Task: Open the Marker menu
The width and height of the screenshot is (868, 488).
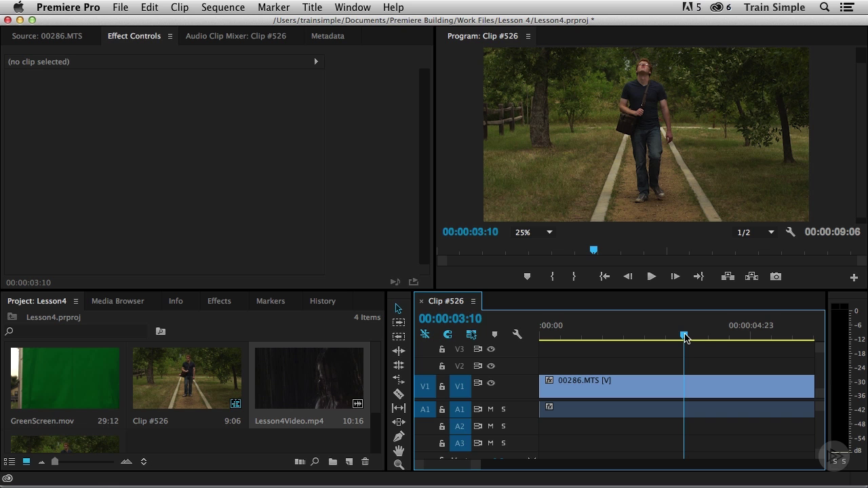Action: pyautogui.click(x=274, y=7)
